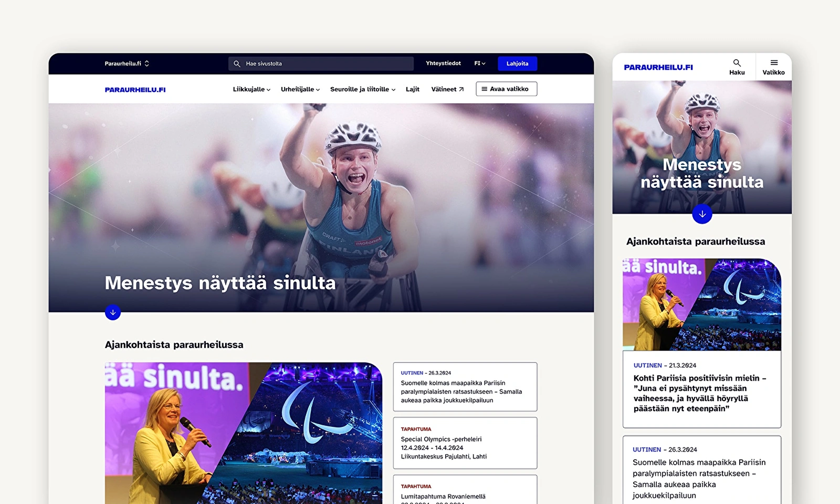
Task: Open mobile article Kohti Pariisia positiivisin mielin
Action: tap(702, 389)
